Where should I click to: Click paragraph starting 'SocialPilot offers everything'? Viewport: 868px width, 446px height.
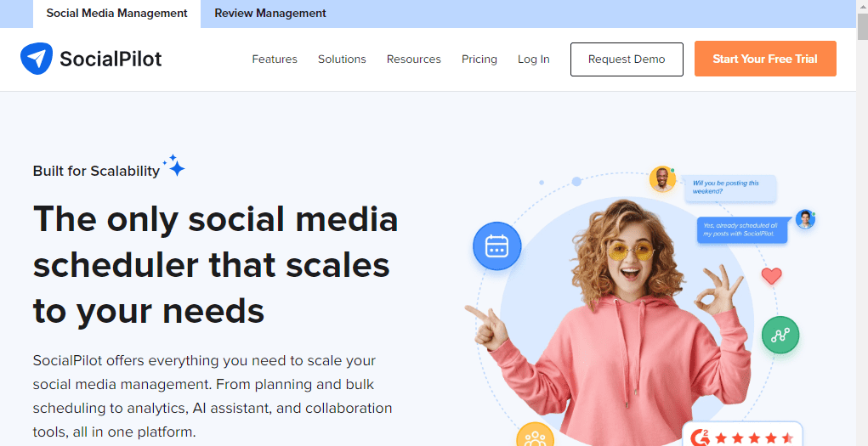[x=213, y=396]
